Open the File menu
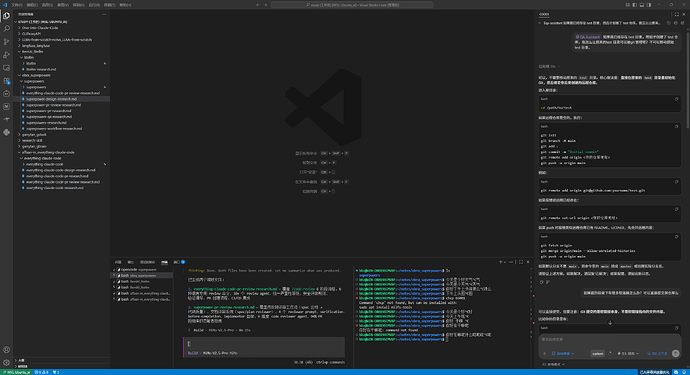690x375 pixels. (x=17, y=5)
